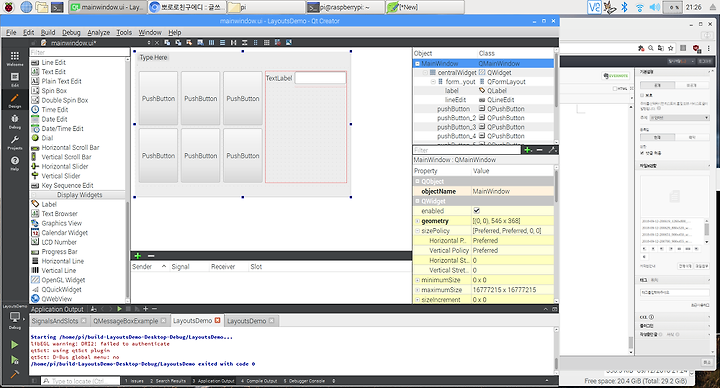The width and height of the screenshot is (720, 388).
Task: Select SignalsAndSlots output tab
Action: click(x=59, y=321)
